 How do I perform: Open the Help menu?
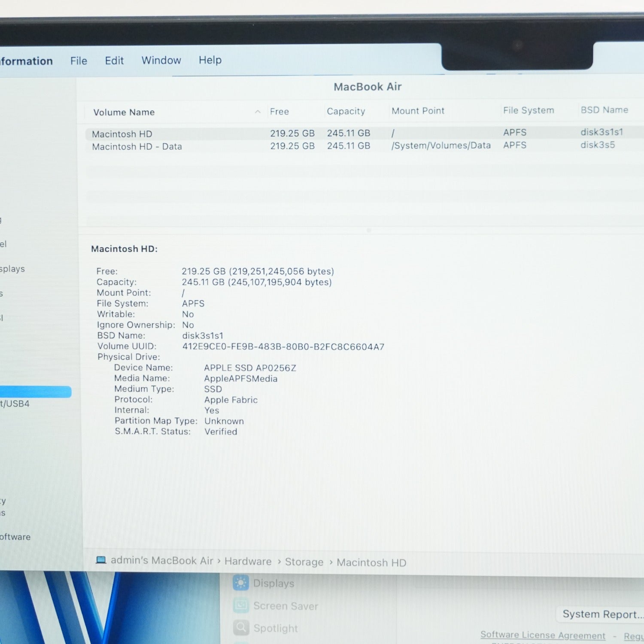click(x=210, y=60)
